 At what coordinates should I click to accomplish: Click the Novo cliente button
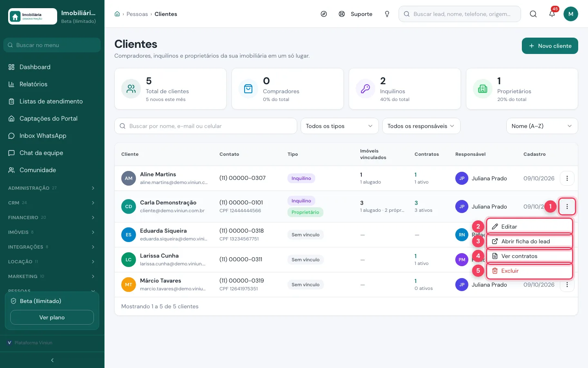point(550,46)
